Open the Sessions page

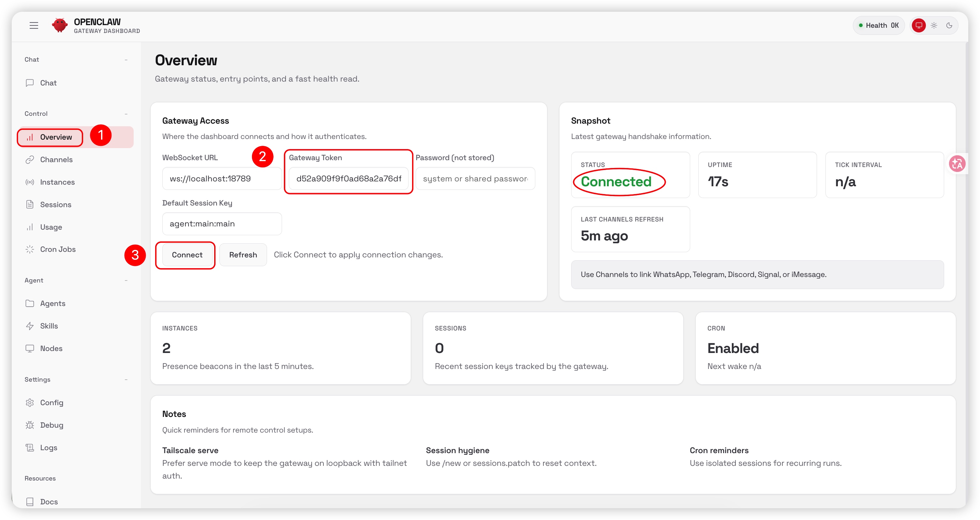(x=55, y=205)
